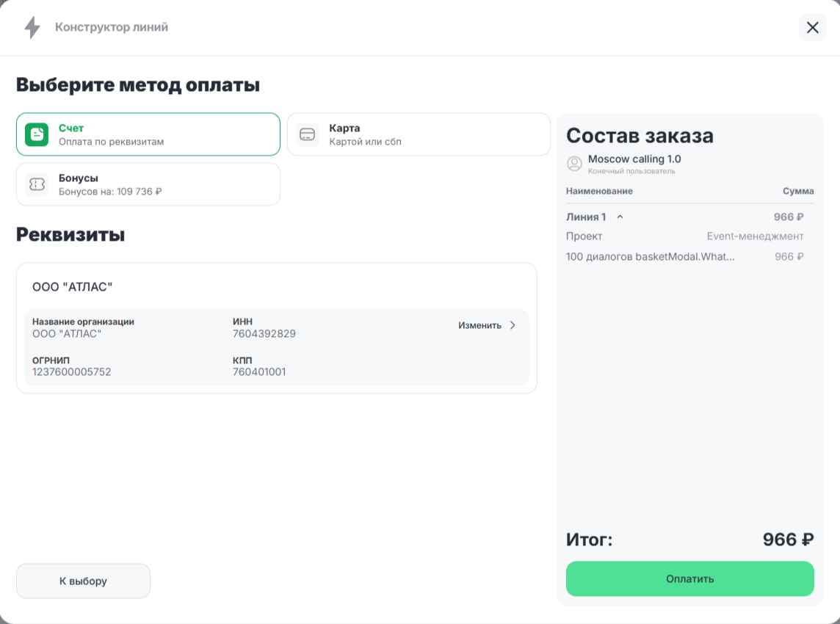The height and width of the screenshot is (624, 840).
Task: Close the payment dialog with the X
Action: tap(812, 28)
